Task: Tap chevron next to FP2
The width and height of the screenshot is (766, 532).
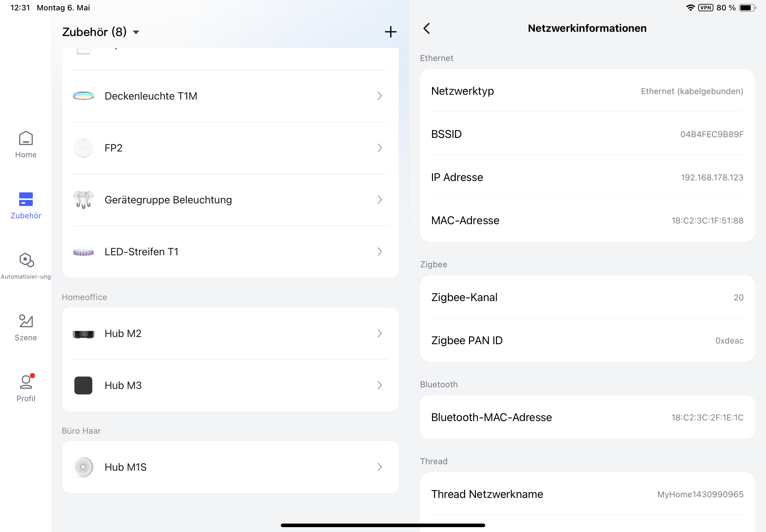Action: (379, 148)
